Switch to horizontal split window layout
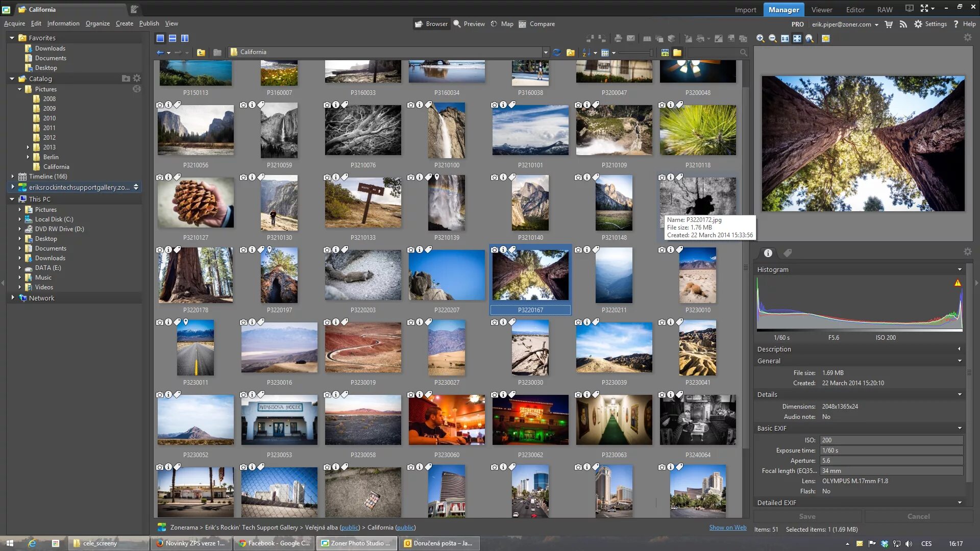Image resolution: width=980 pixels, height=551 pixels. (173, 38)
